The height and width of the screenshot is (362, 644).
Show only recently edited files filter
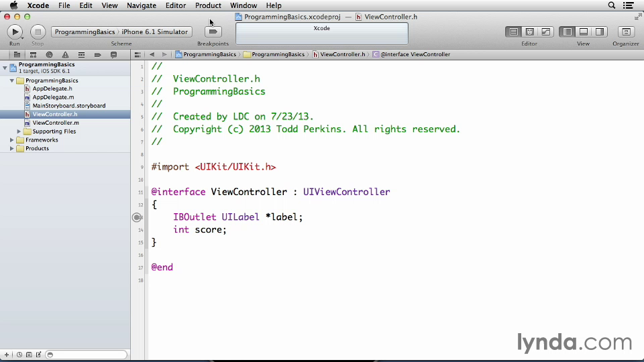(19, 355)
